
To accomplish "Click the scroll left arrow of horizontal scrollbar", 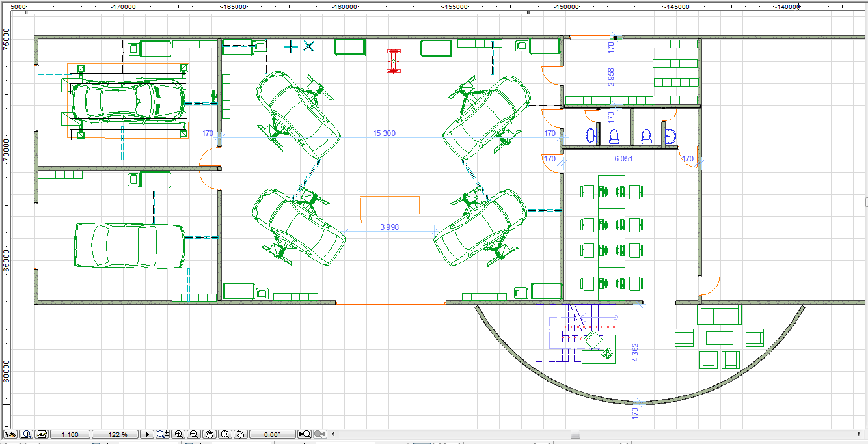I will 334,434.
